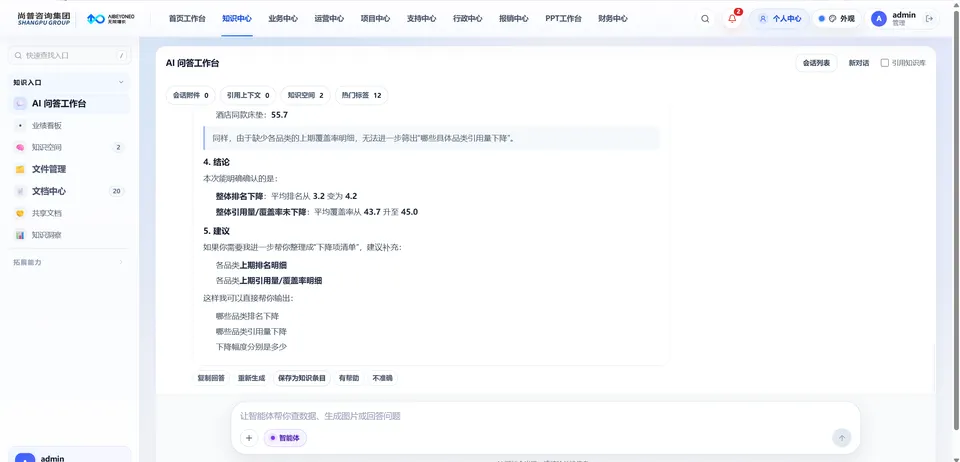The image size is (960, 462).
Task: Click the 文档中心 count badge 20
Action: coord(116,192)
